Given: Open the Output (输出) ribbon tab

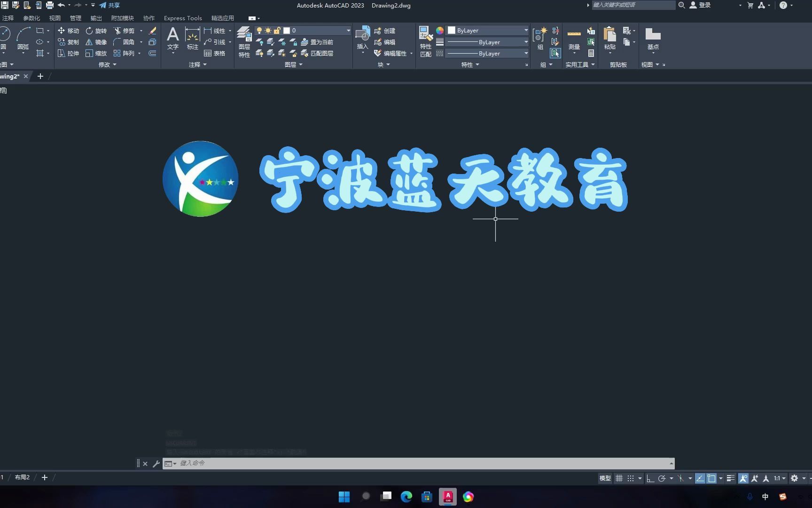Looking at the screenshot, I should (96, 18).
